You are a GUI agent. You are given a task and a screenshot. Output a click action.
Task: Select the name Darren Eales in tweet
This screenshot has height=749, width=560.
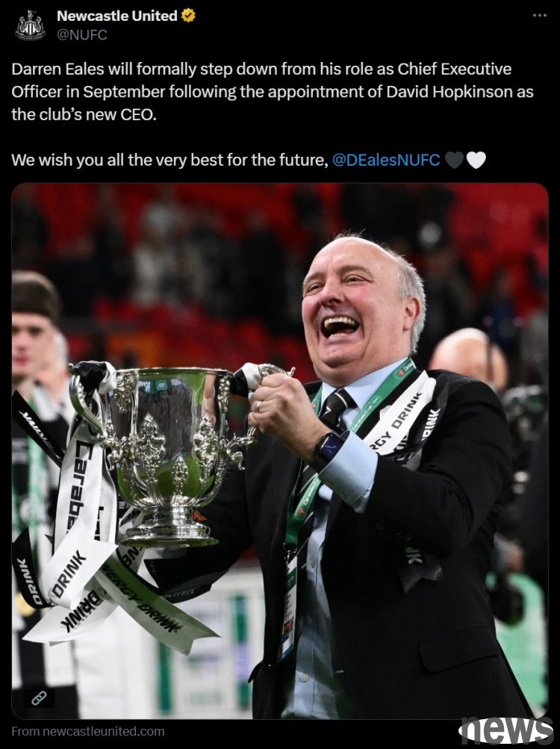click(x=57, y=69)
